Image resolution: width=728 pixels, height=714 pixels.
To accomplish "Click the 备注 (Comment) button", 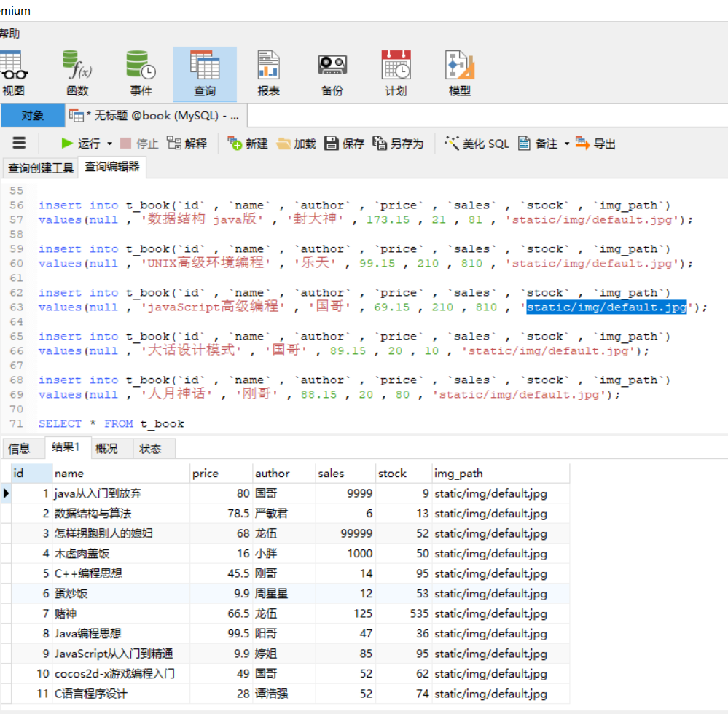I will 538,144.
